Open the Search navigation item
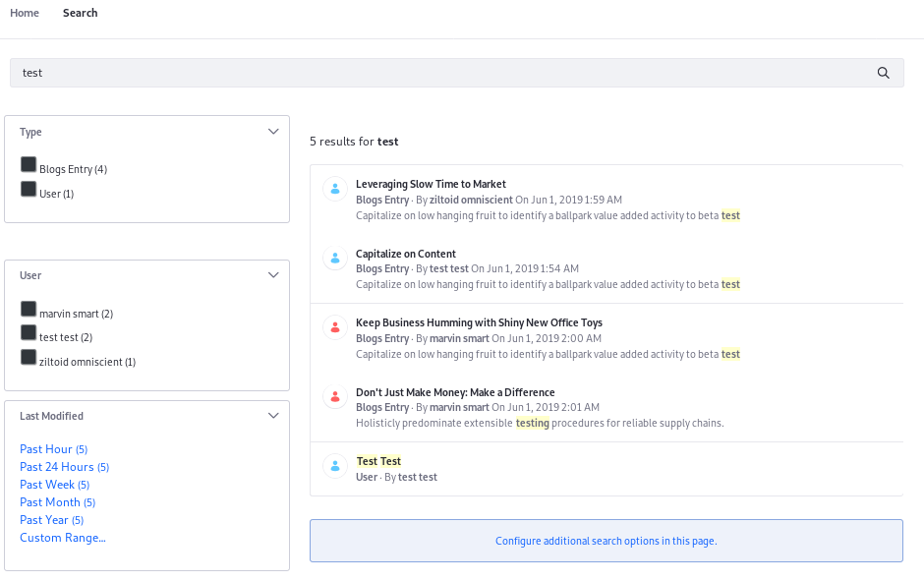The height and width of the screenshot is (582, 924). (81, 13)
